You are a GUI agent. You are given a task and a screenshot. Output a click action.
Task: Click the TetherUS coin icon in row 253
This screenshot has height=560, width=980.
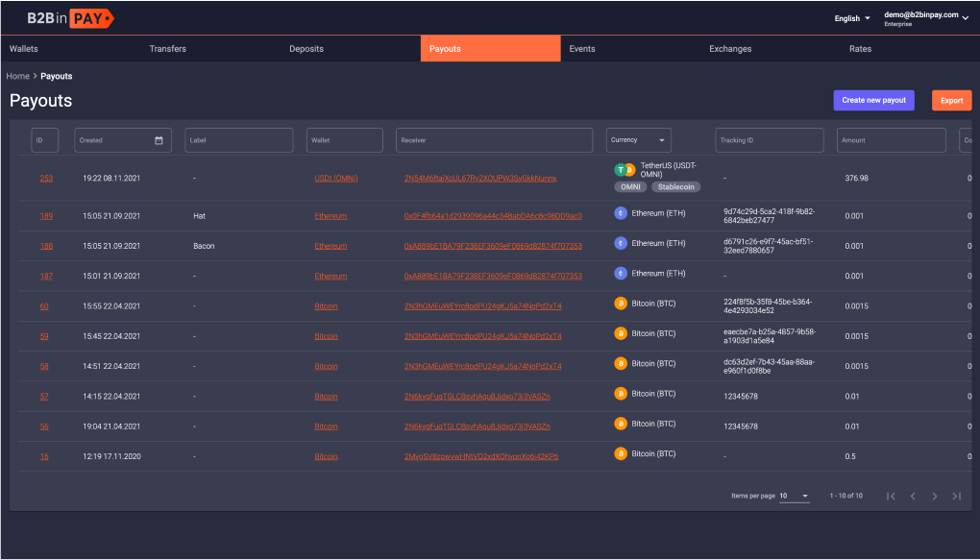click(625, 169)
